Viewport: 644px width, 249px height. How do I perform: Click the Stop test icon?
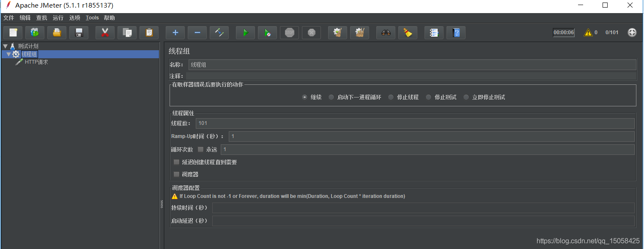click(289, 32)
